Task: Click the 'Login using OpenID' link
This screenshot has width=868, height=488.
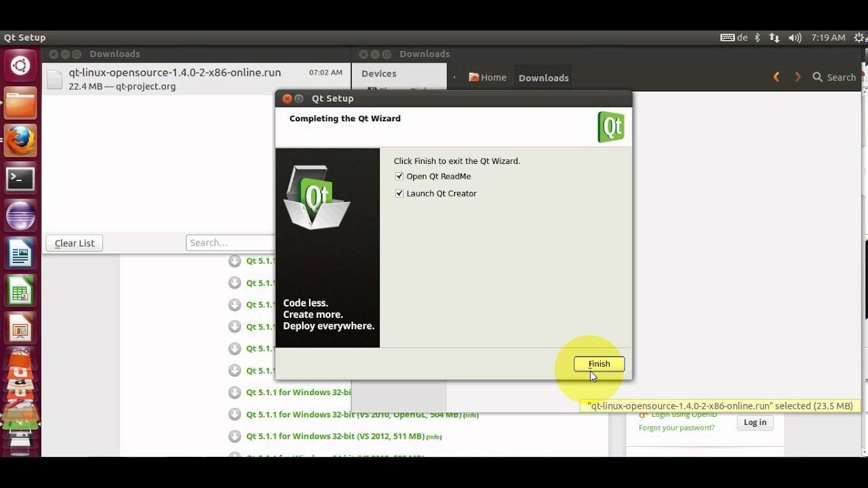Action: point(684,414)
